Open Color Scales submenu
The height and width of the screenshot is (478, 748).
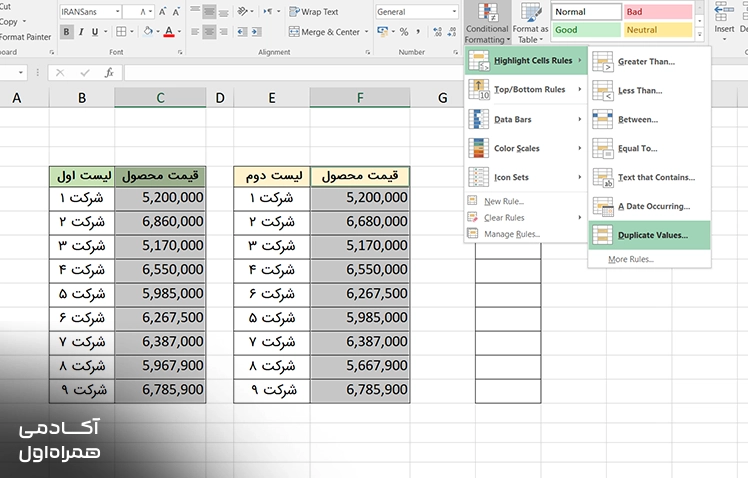point(526,148)
